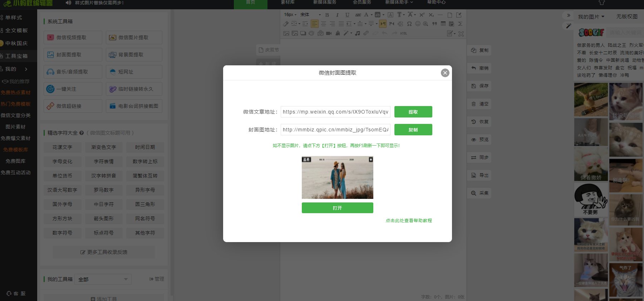The width and height of the screenshot is (644, 301).
Task: Insert hyperlink with chain icon
Action: click(366, 33)
